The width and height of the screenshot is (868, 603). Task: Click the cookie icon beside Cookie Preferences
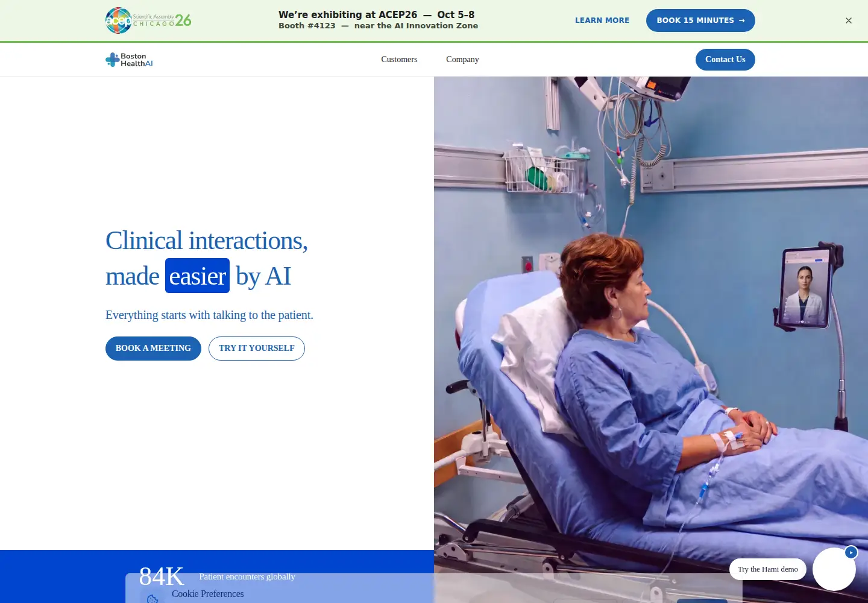click(x=153, y=598)
